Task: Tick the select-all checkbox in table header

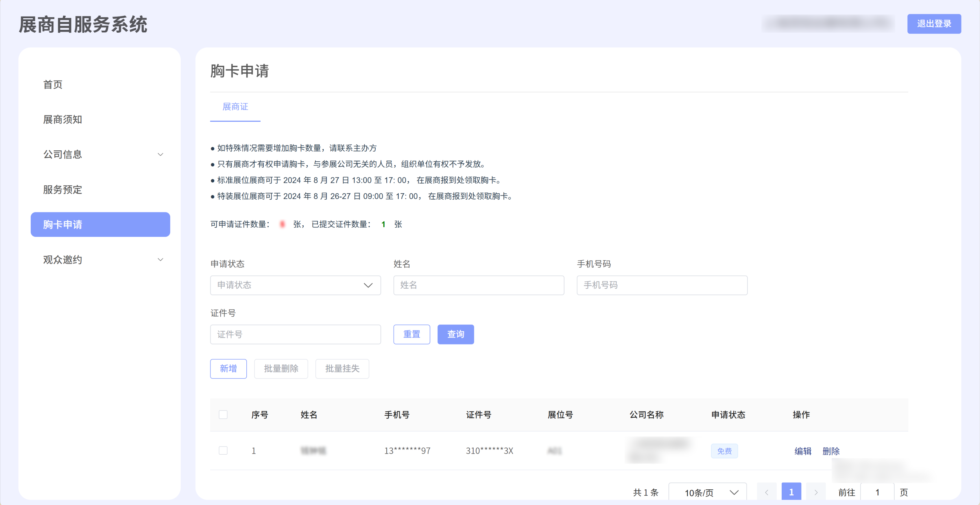Action: (223, 414)
